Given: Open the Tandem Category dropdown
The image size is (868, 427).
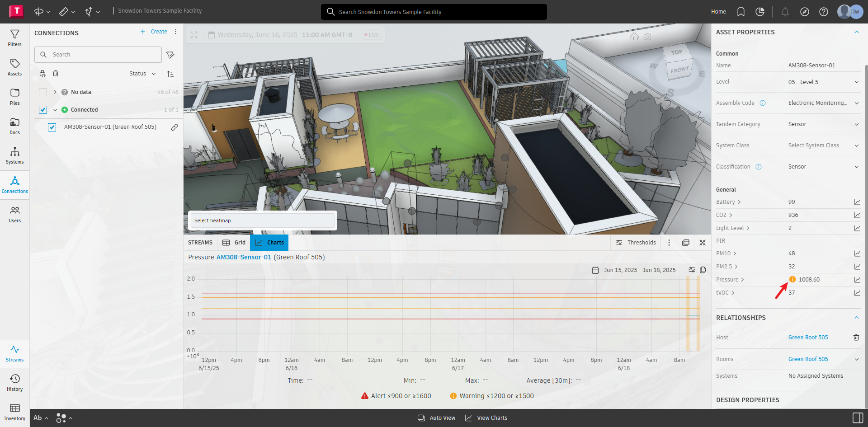Looking at the screenshot, I should 824,124.
